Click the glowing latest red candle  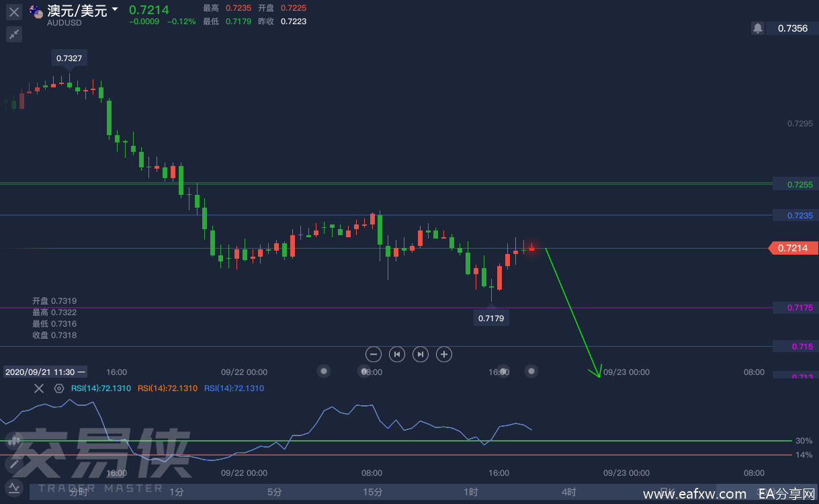(531, 249)
